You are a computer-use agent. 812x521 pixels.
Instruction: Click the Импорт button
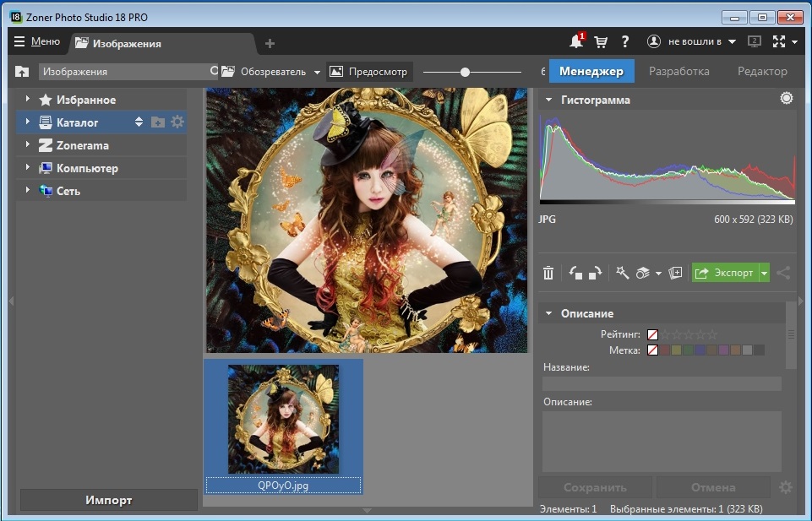pyautogui.click(x=108, y=500)
